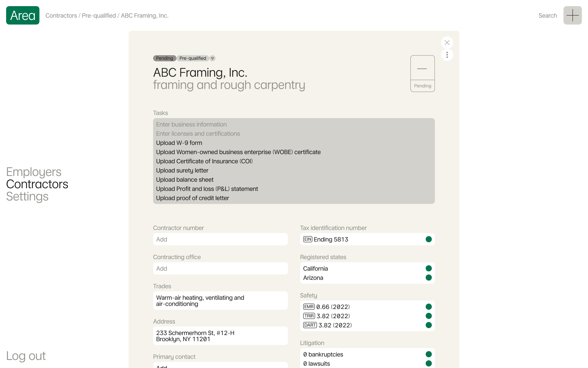Select Arizona registered state
The image size is (588, 368).
click(367, 278)
